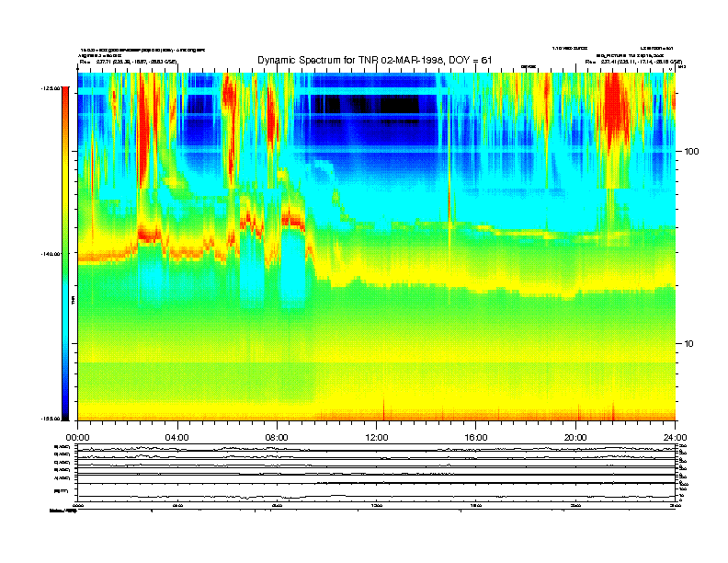Click the black low-intensity region near 12:00
Viewport: 728px width, 563px height.
coord(399,105)
